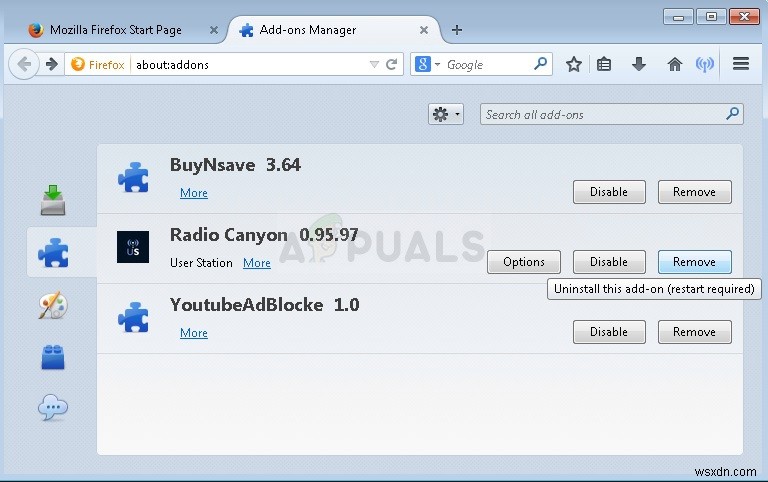Go to the Home page icon

(674, 64)
